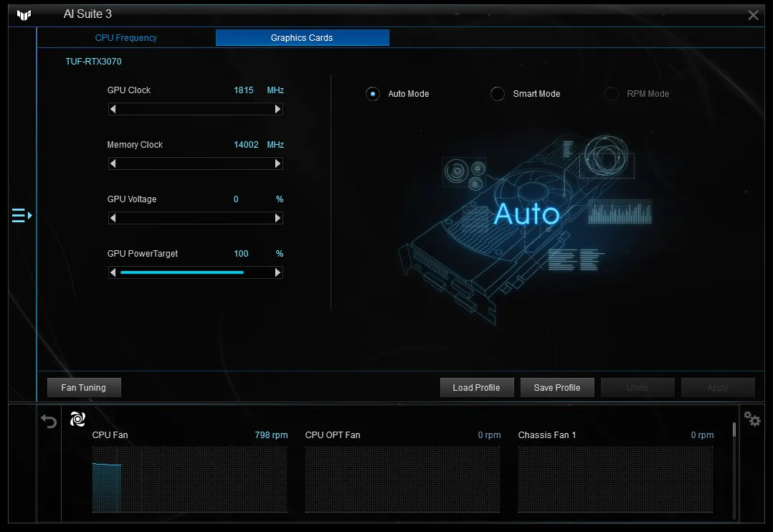Open the monitor settings gears icon
The width and height of the screenshot is (773, 532).
pyautogui.click(x=752, y=419)
